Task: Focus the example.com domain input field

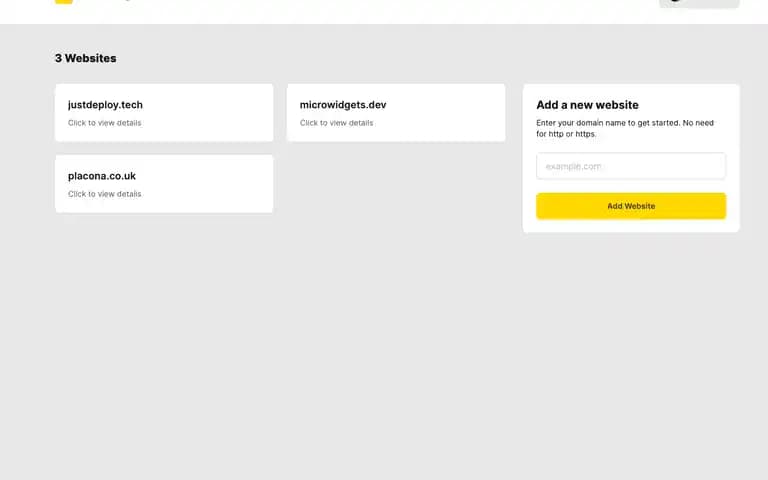Action: [x=631, y=166]
